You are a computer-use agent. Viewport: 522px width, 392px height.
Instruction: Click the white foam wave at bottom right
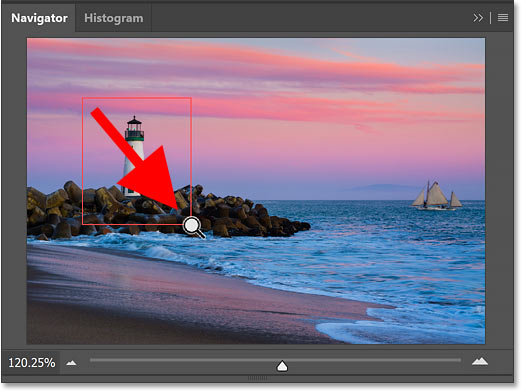400,327
